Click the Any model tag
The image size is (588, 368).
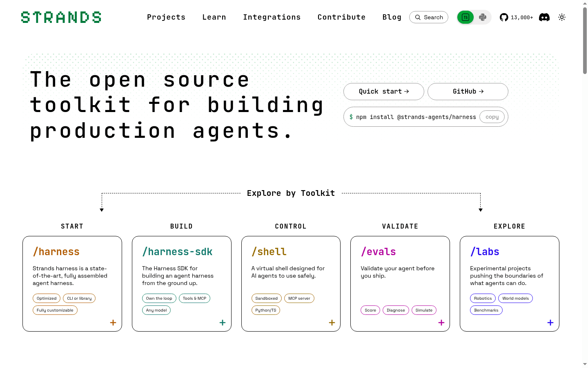click(x=156, y=310)
